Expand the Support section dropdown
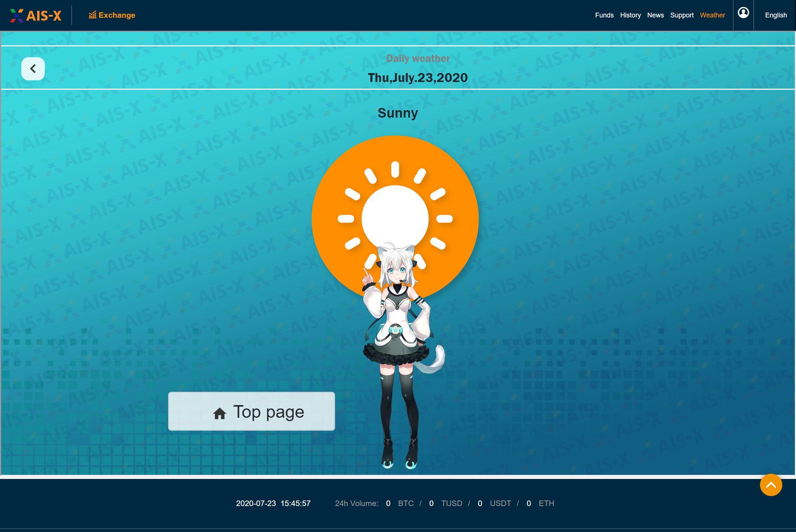Screen dimensions: 796x532 point(681,15)
